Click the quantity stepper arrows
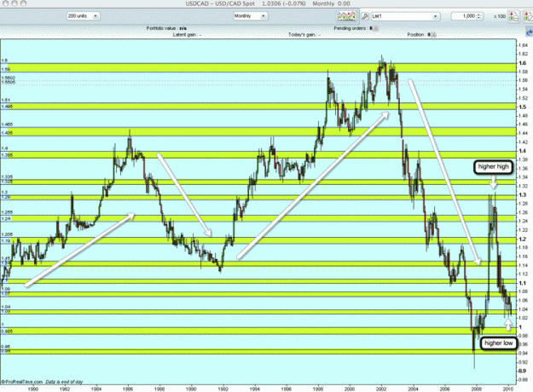Image resolution: width=533 pixels, height=392 pixels. (479, 16)
